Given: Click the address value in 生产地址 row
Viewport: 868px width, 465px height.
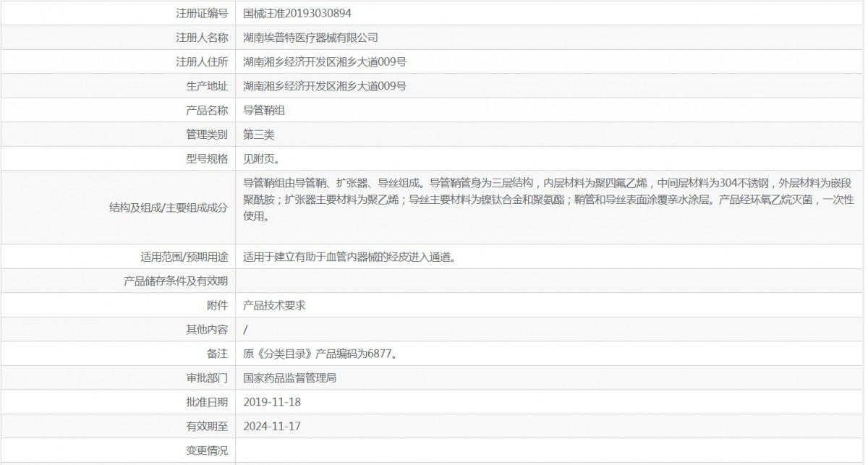Looking at the screenshot, I should click(x=325, y=86).
